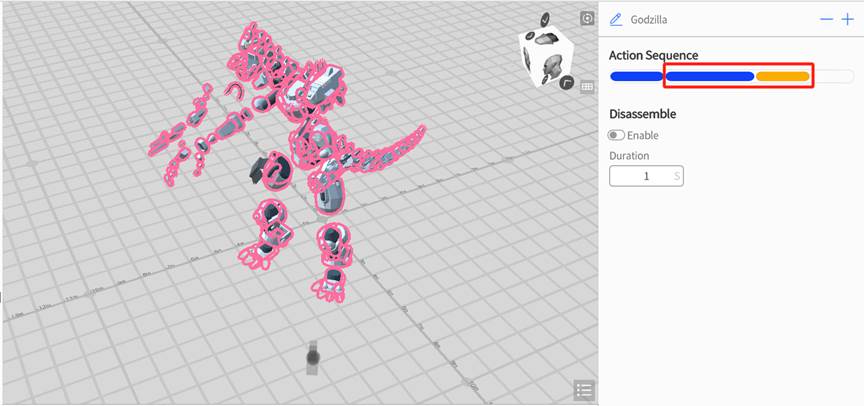Select the orange action sequence segment
The width and height of the screenshot is (864, 406).
point(782,77)
